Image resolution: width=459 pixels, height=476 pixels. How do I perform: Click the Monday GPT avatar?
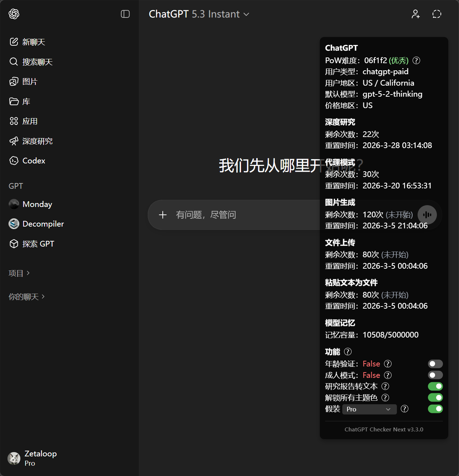coord(14,204)
